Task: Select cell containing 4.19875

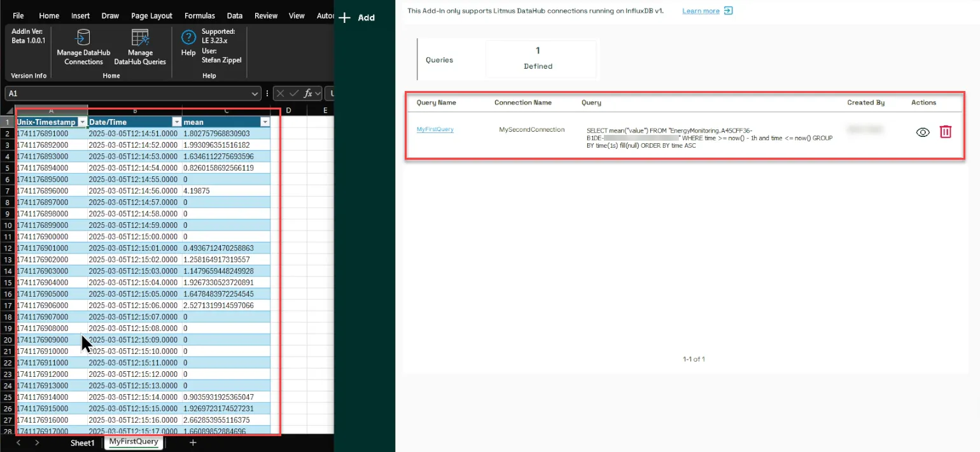Action: pyautogui.click(x=226, y=190)
